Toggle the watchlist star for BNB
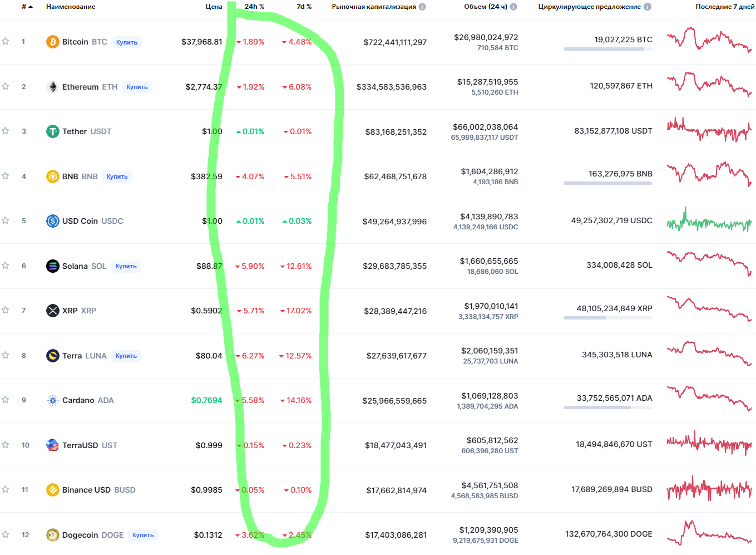The width and height of the screenshot is (756, 555). pos(6,176)
